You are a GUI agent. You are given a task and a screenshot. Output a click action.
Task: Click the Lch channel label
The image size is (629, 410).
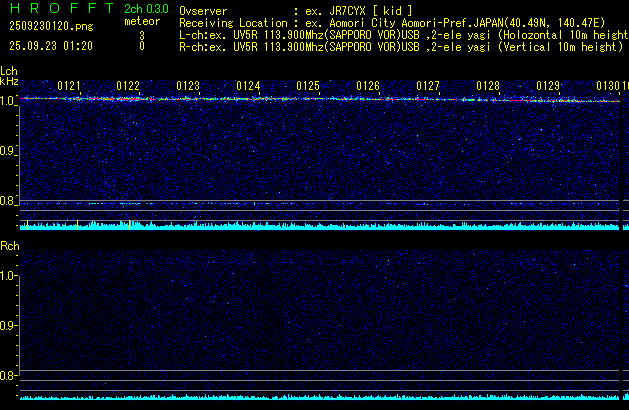tap(9, 71)
